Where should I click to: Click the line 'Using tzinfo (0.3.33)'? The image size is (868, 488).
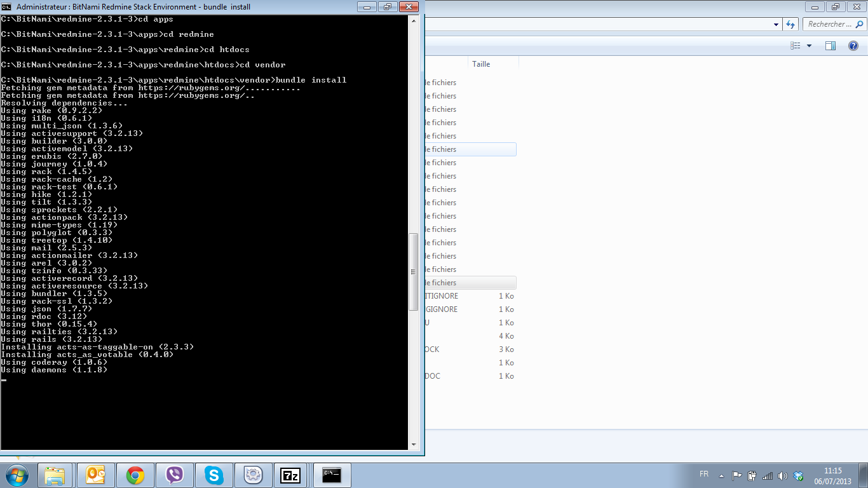coord(54,271)
